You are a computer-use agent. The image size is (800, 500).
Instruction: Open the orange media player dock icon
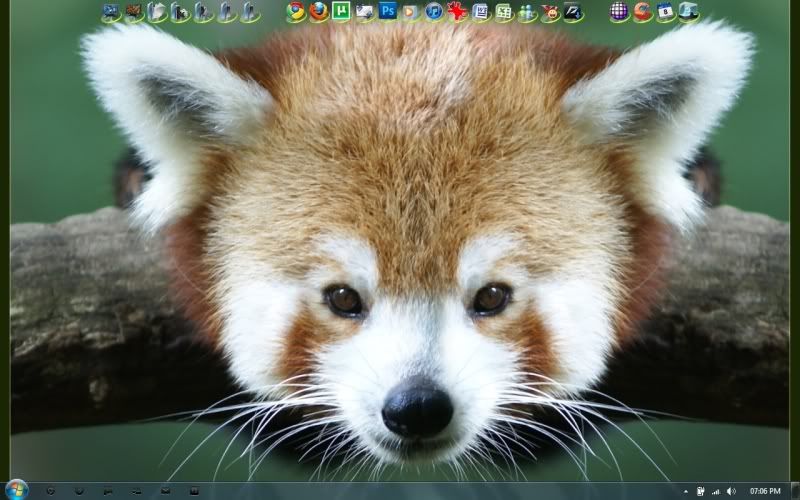coord(411,12)
